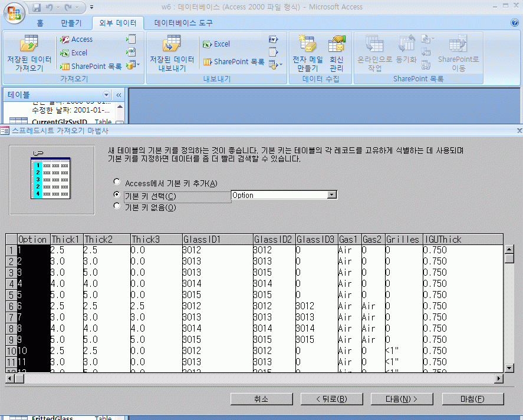Click the Save icon in quick access toolbar
This screenshot has height=420, width=523.
37,8
